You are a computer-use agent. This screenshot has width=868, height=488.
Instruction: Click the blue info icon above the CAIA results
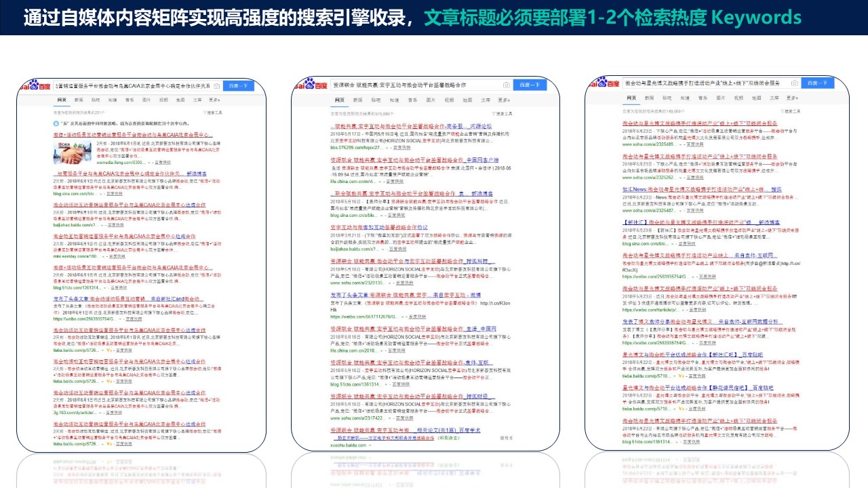(x=56, y=123)
